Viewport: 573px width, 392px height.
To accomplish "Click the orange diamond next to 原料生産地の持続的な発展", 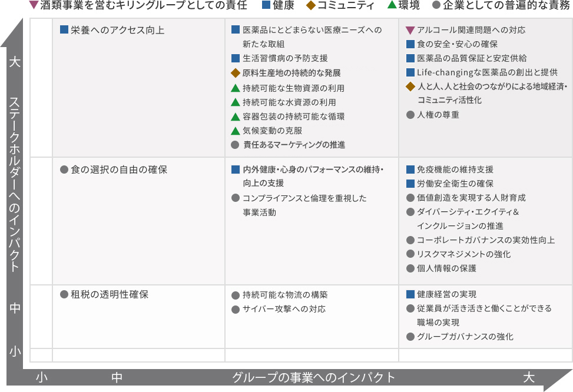I will pos(236,73).
